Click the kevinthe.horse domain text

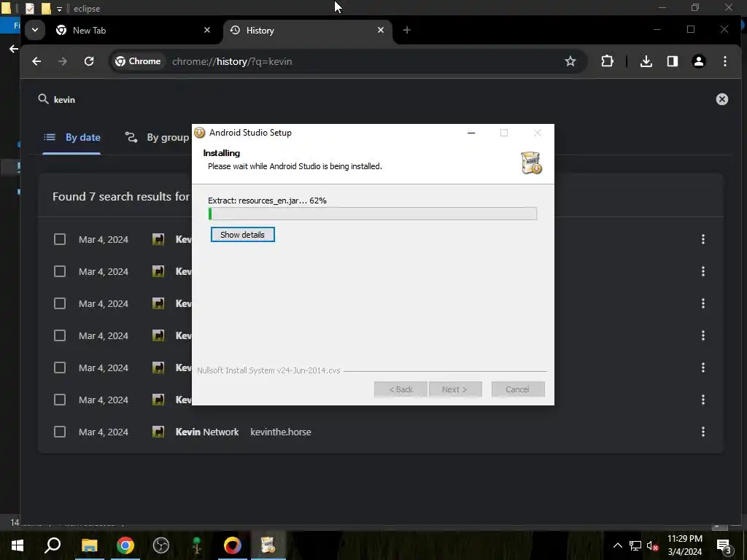click(x=281, y=432)
